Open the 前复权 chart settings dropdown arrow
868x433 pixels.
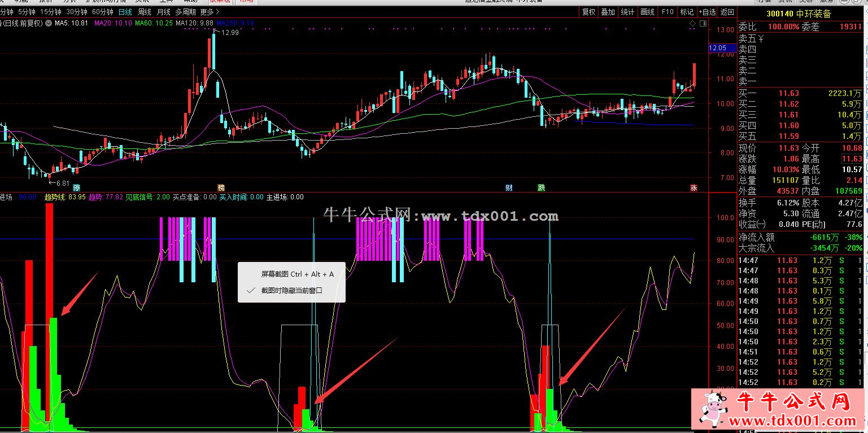tap(48, 23)
